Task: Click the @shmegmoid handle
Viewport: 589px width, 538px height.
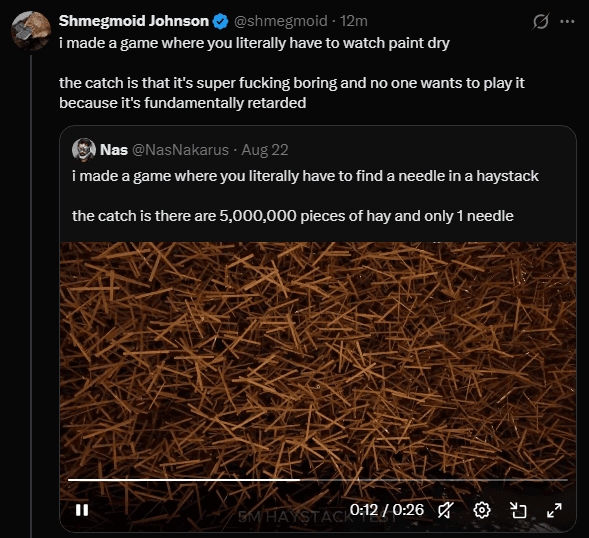Action: (x=281, y=21)
